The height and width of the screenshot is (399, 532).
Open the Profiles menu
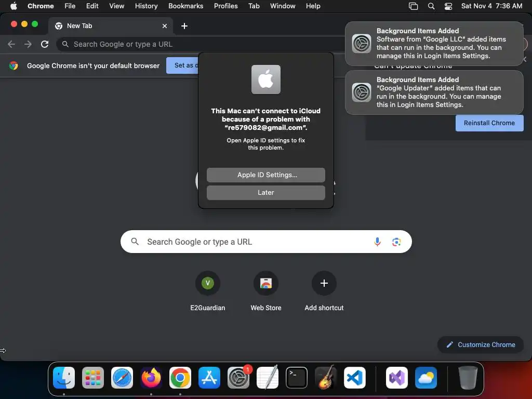pyautogui.click(x=225, y=6)
